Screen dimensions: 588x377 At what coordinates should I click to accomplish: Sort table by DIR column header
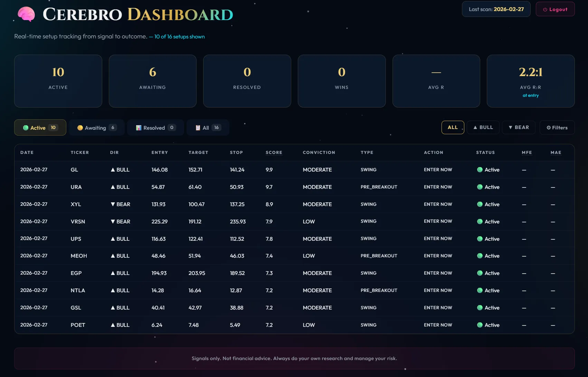pos(114,153)
